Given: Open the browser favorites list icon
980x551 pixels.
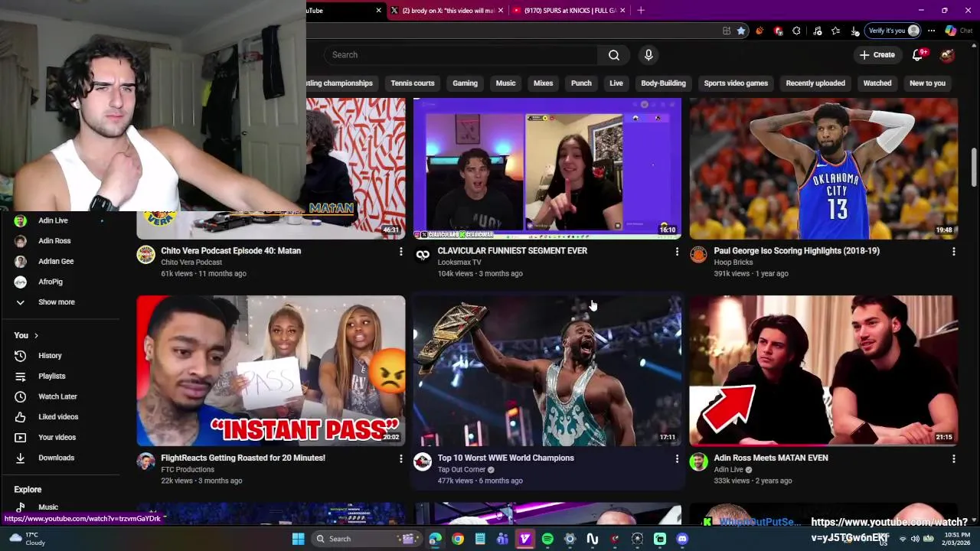Looking at the screenshot, I should click(835, 31).
